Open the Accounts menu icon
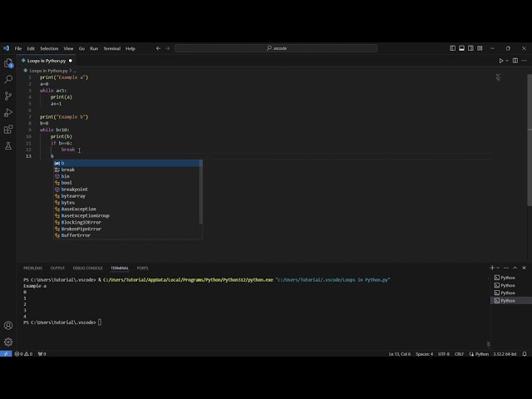This screenshot has width=532, height=399. 8,325
